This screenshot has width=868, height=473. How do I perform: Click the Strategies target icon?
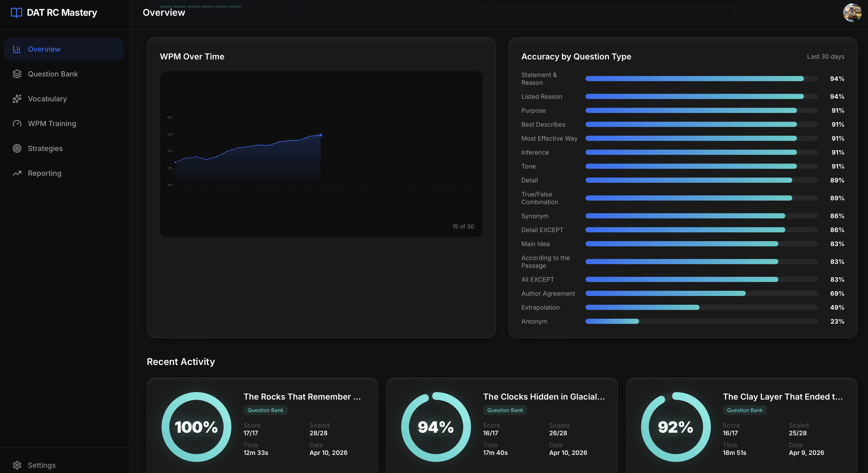tap(17, 149)
